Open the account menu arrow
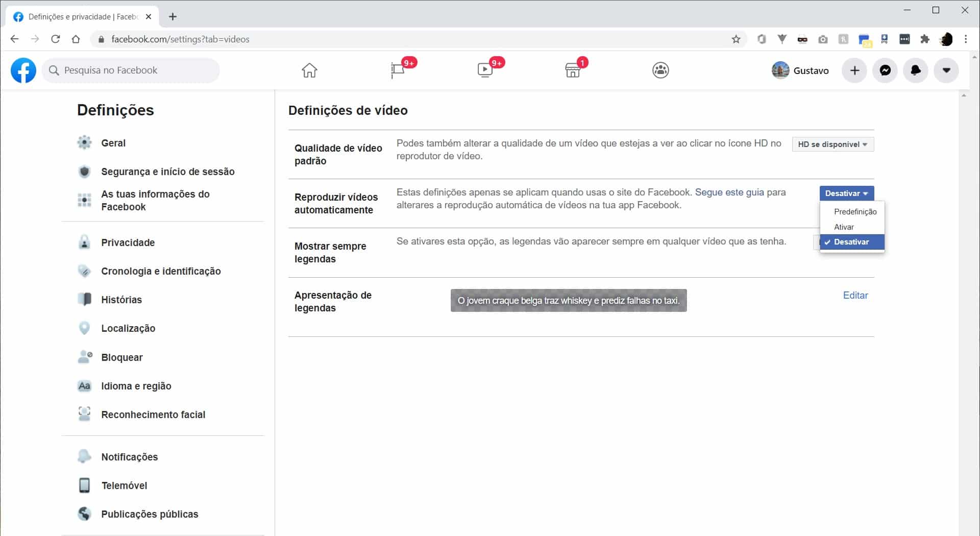This screenshot has height=536, width=980. [946, 70]
